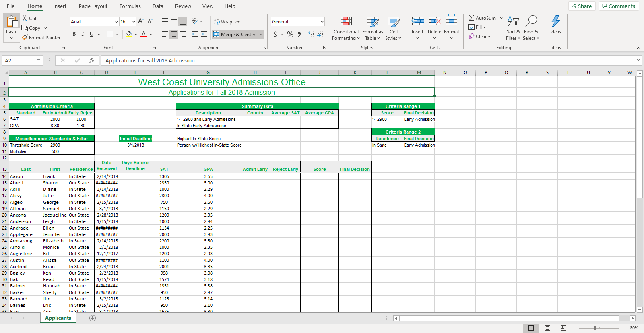
Task: Click the Format Painter brush icon
Action: (25, 37)
